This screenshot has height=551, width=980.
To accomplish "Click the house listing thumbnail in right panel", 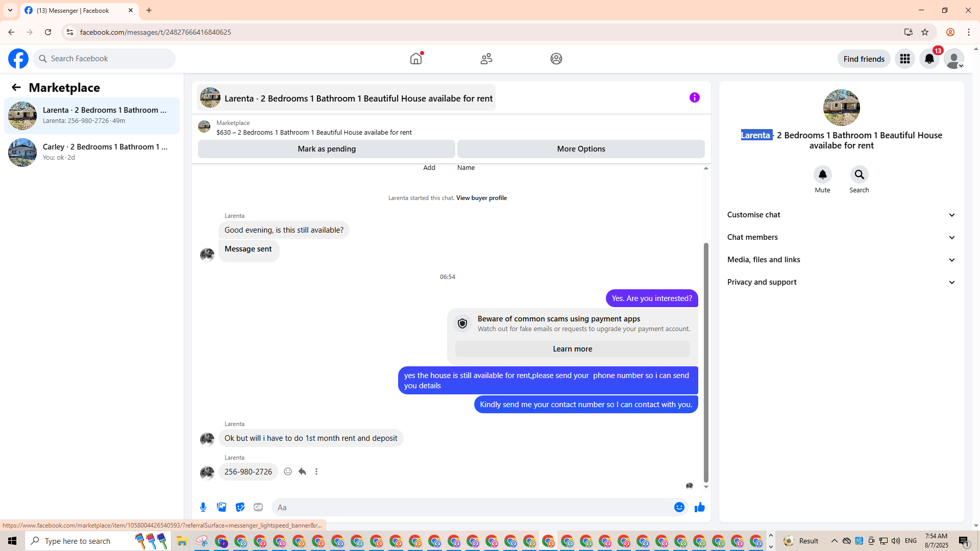I will 842,108.
